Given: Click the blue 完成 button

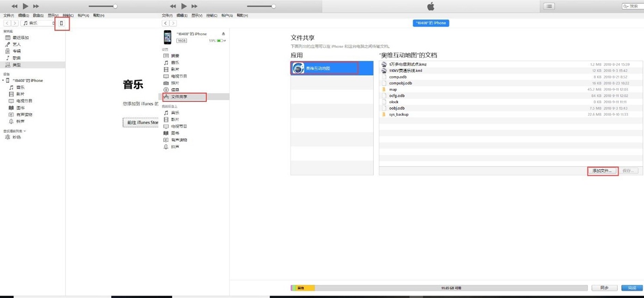Looking at the screenshot, I should click(632, 288).
